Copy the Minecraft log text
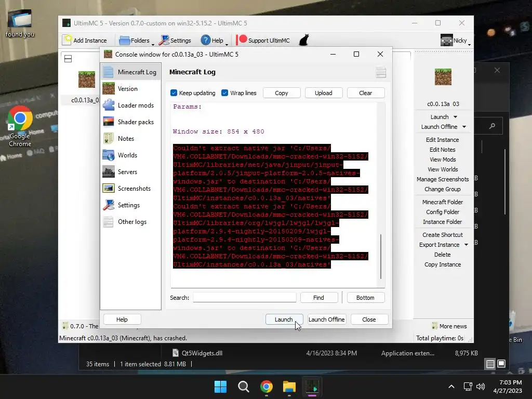Image resolution: width=532 pixels, height=399 pixels. (x=281, y=93)
